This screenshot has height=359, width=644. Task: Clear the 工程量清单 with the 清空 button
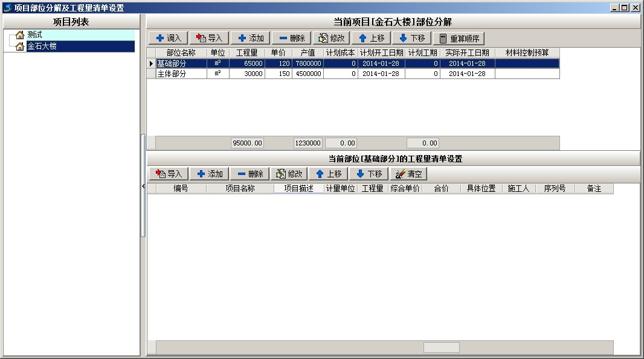(x=408, y=174)
